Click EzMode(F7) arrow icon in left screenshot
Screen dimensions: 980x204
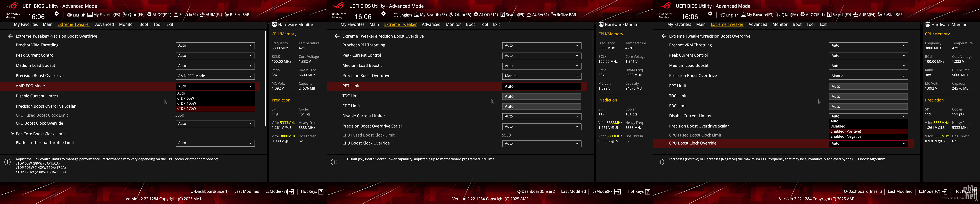pos(291,191)
